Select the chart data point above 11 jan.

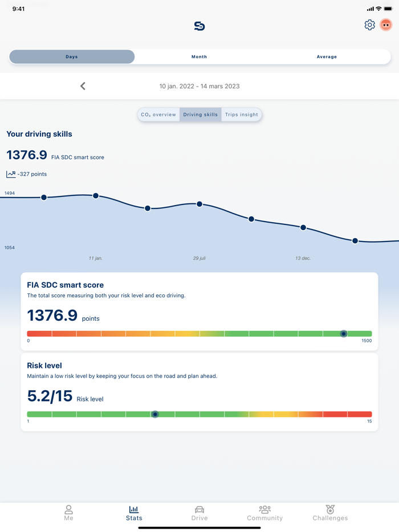tap(96, 196)
